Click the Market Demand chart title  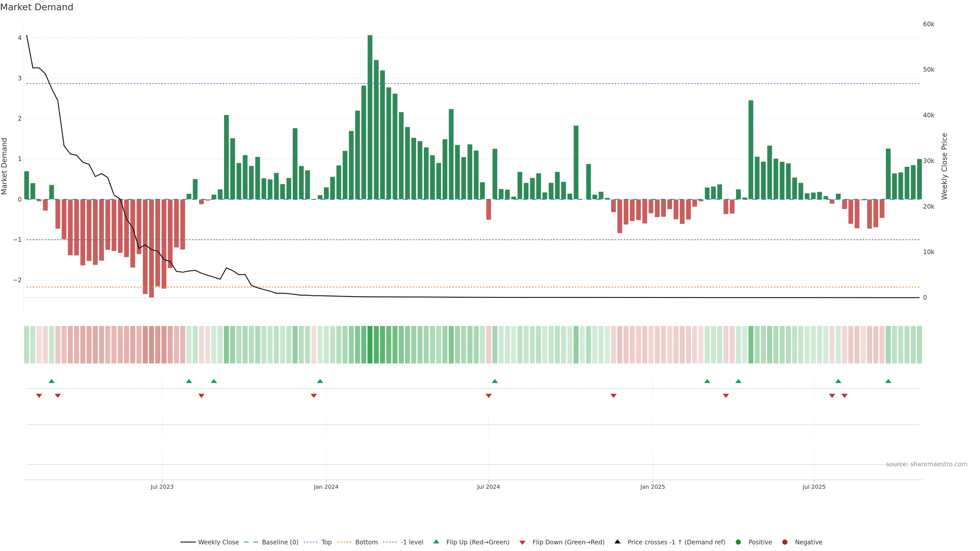click(x=36, y=7)
